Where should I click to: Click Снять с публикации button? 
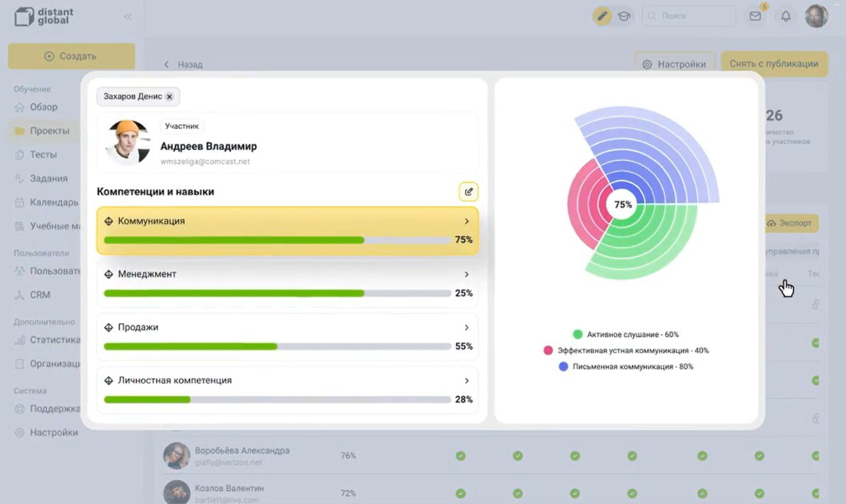click(773, 63)
